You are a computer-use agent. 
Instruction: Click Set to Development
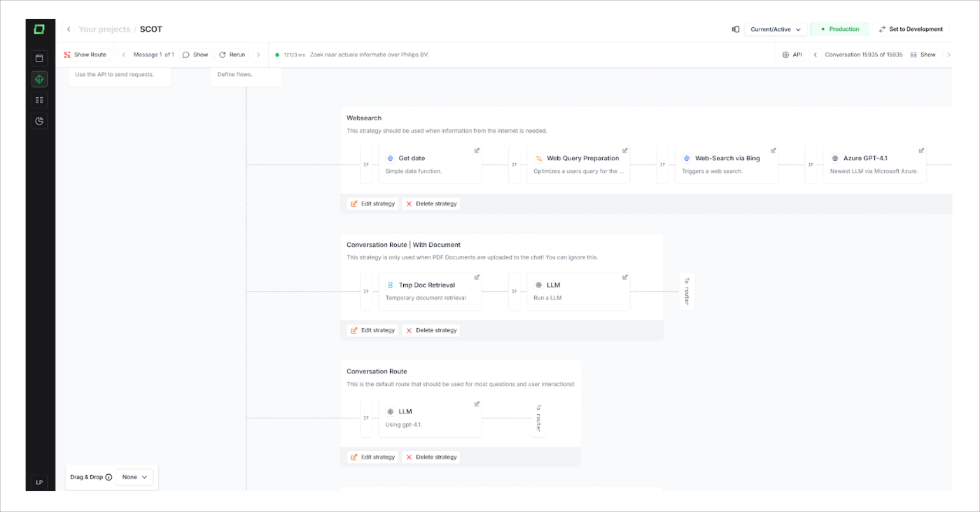coord(911,29)
